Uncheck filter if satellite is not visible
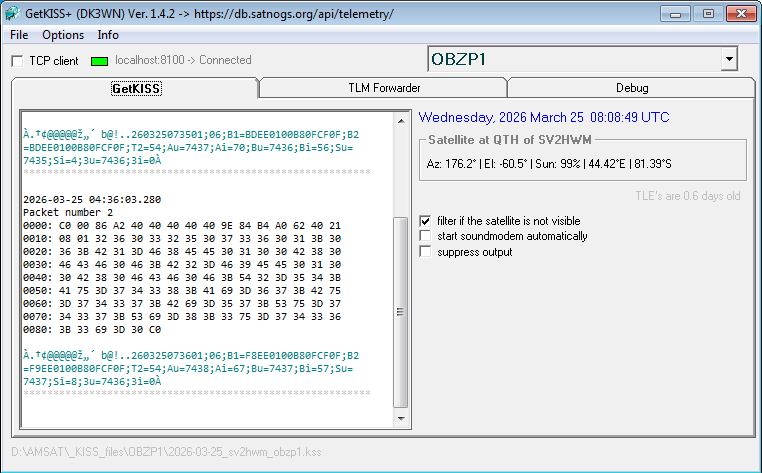762x473 pixels. (426, 221)
